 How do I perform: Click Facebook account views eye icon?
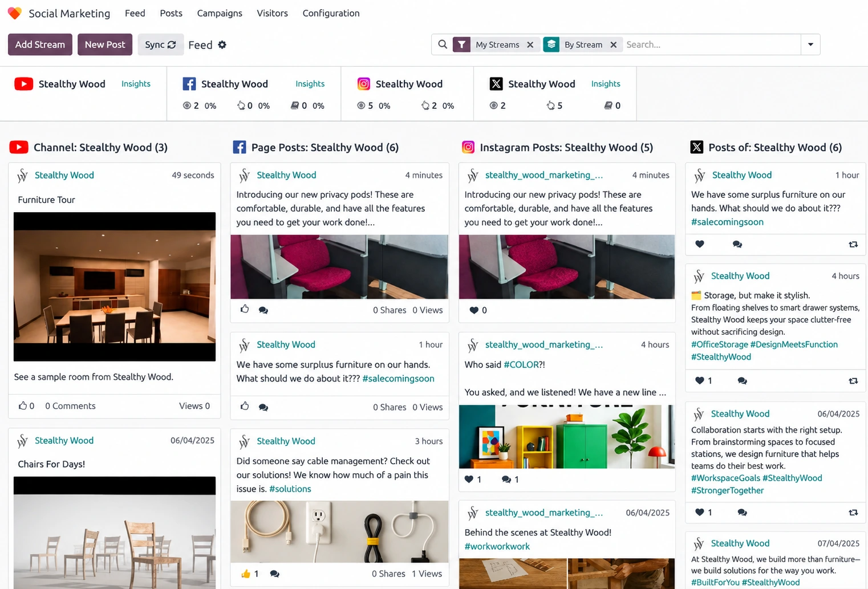tap(186, 105)
